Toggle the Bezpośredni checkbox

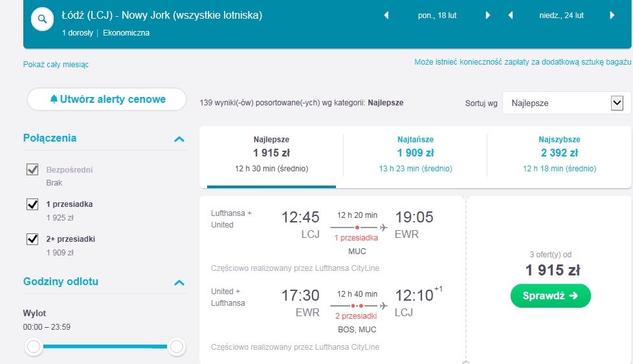pos(32,169)
